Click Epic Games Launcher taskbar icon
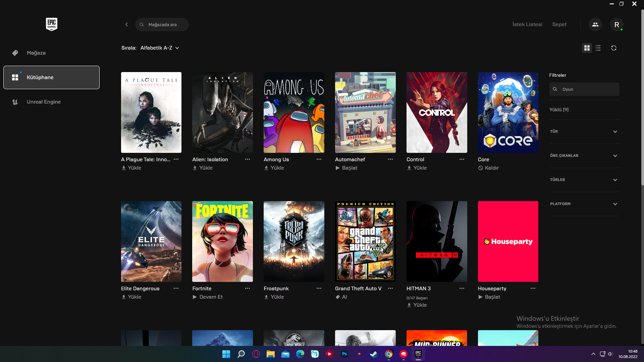Image resolution: width=644 pixels, height=362 pixels. (418, 354)
